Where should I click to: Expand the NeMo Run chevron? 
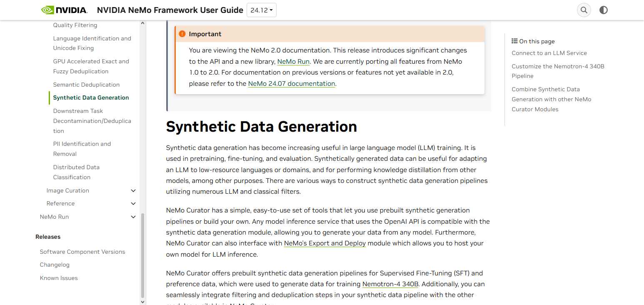pos(133,217)
